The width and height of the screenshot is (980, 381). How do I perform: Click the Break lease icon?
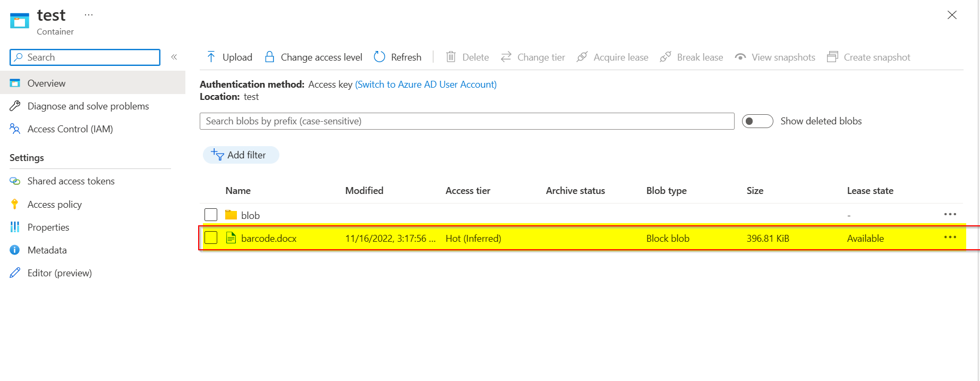[x=666, y=56]
